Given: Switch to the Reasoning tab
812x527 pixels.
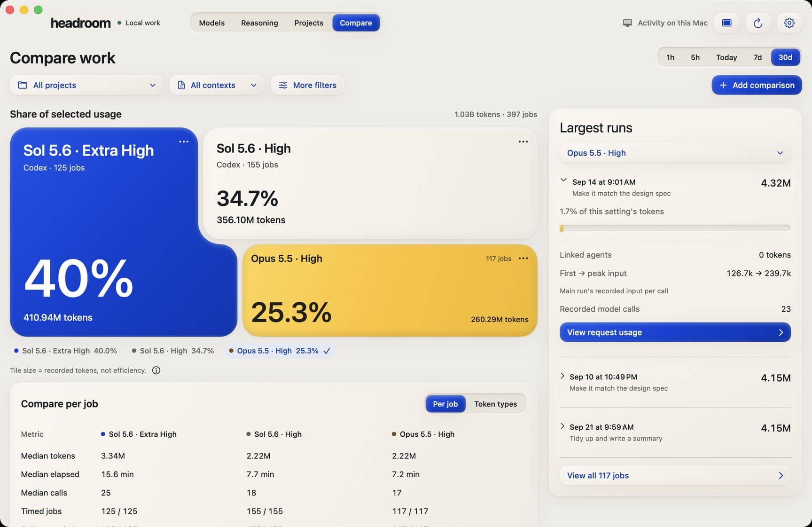Looking at the screenshot, I should coord(259,23).
